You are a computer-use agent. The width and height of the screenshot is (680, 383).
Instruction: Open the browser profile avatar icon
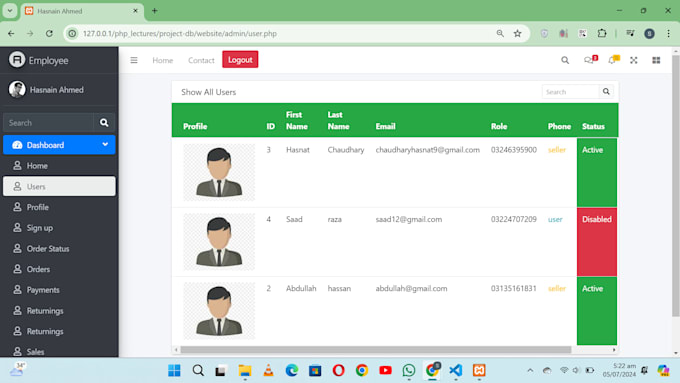(x=649, y=33)
